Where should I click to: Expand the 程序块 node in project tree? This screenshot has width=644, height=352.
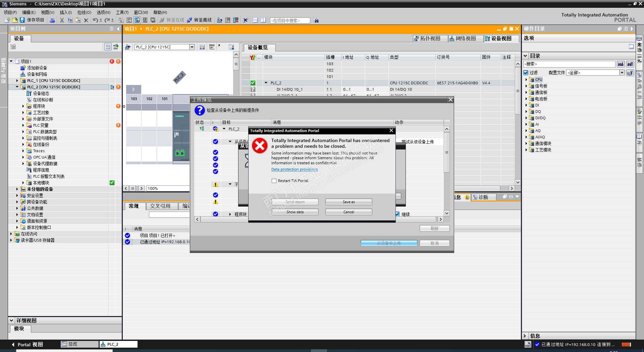coord(23,106)
